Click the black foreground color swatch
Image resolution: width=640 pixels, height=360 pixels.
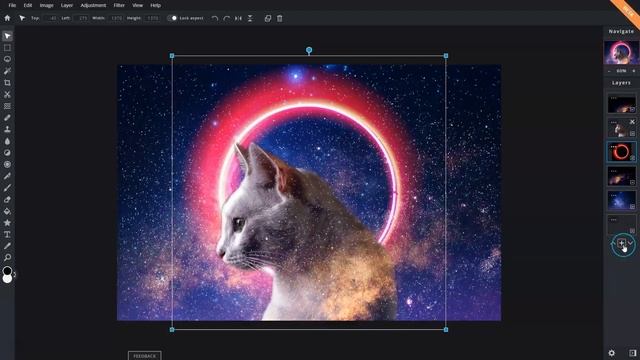pyautogui.click(x=7, y=271)
